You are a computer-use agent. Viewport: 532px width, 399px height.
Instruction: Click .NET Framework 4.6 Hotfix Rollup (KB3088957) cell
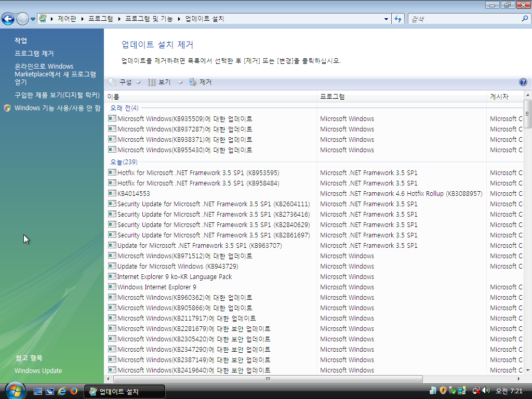[401, 193]
